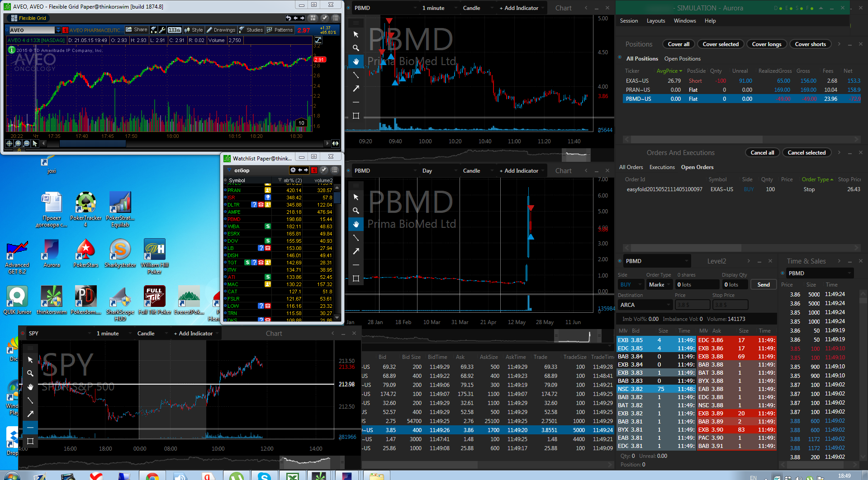868x480 pixels.
Task: Select magnifier zoom tool in PBMD 1 minute chart
Action: tap(356, 48)
